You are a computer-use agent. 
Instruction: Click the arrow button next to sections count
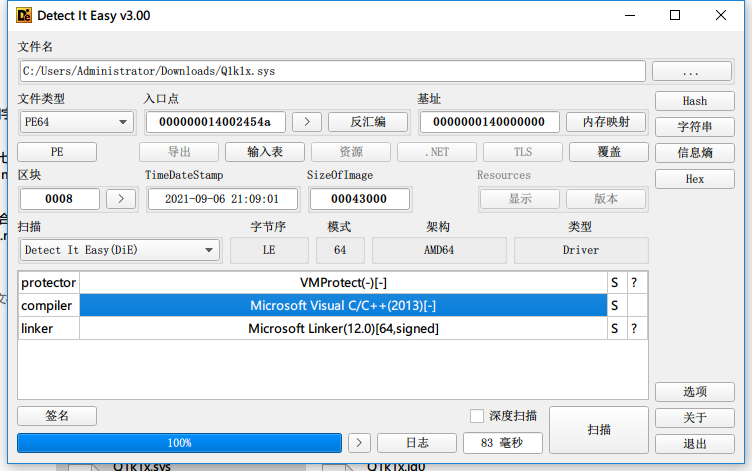(121, 199)
